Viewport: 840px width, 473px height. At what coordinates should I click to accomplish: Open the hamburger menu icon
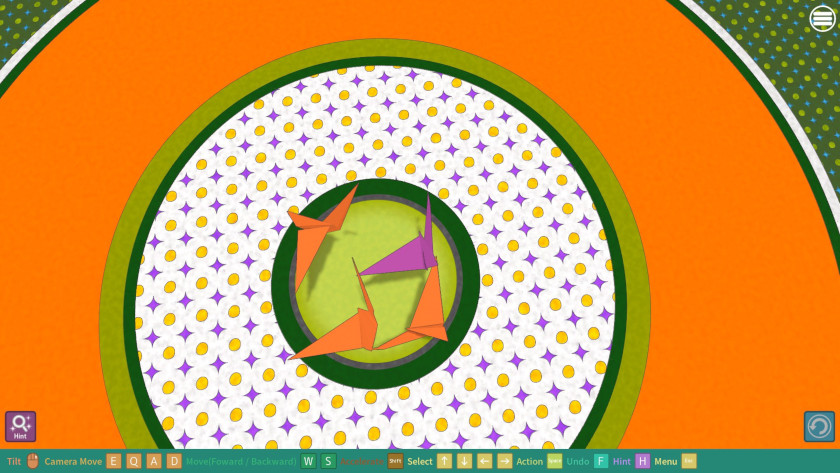pos(822,19)
